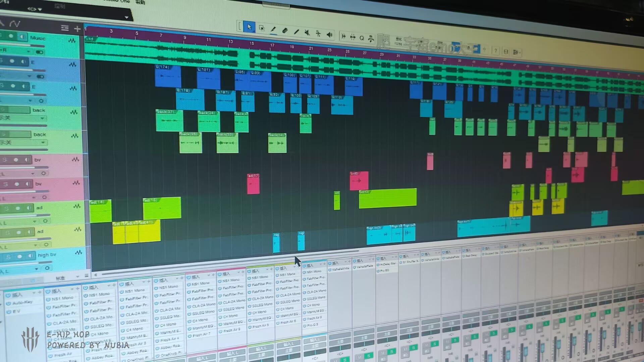Viewport: 644px width, 362px height.
Task: Toggle solo on high bv track
Action: [x=8, y=257]
